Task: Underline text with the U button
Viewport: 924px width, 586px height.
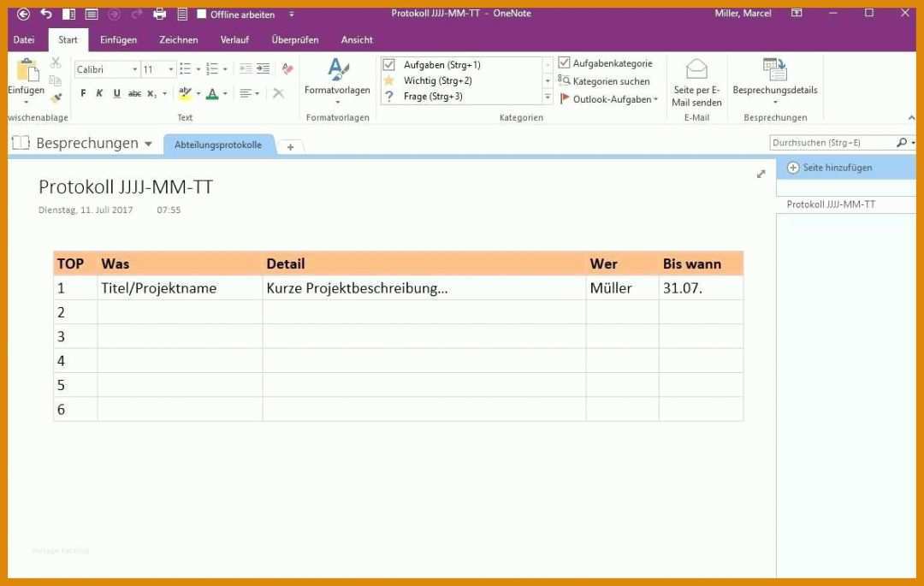Action: (x=116, y=93)
